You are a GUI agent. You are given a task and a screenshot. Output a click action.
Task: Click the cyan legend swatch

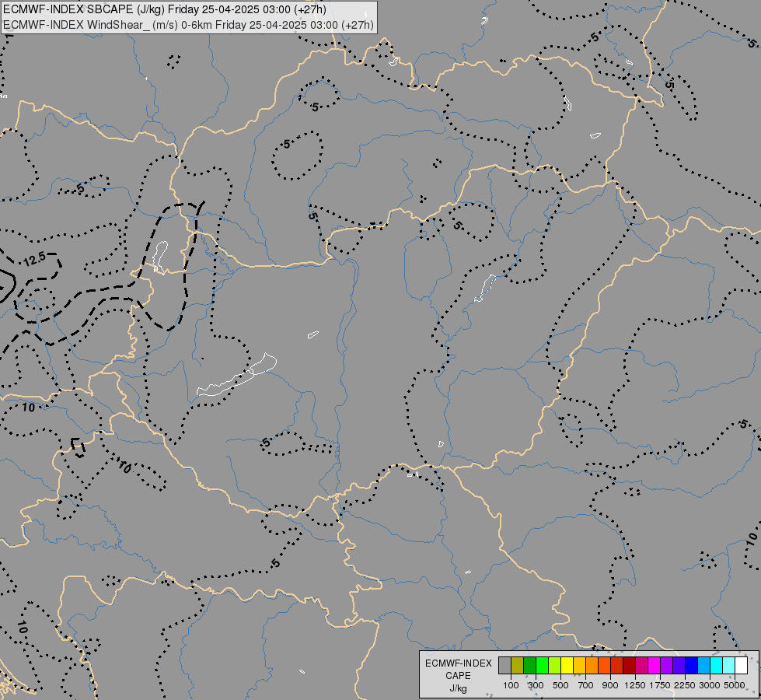tap(717, 666)
